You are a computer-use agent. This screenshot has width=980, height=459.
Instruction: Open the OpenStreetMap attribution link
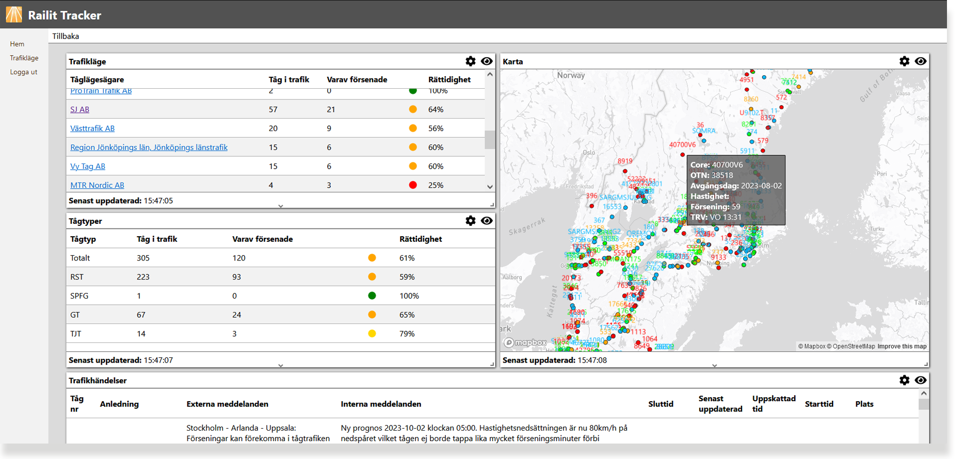851,347
